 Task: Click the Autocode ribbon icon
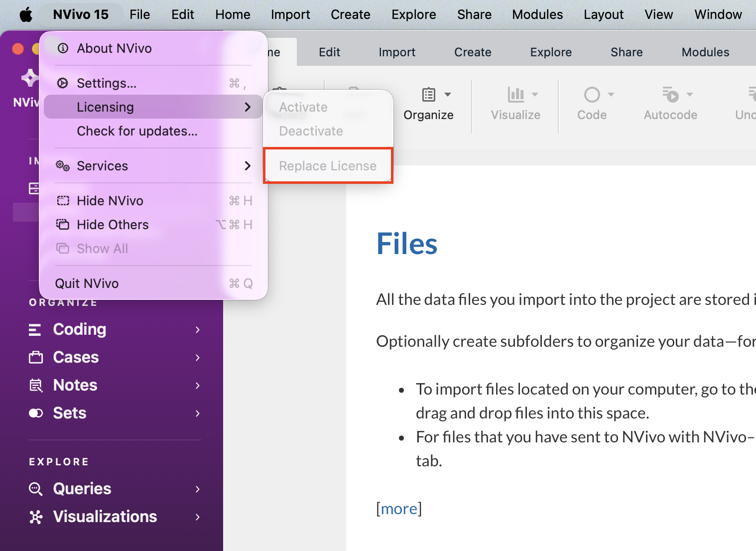(x=670, y=94)
